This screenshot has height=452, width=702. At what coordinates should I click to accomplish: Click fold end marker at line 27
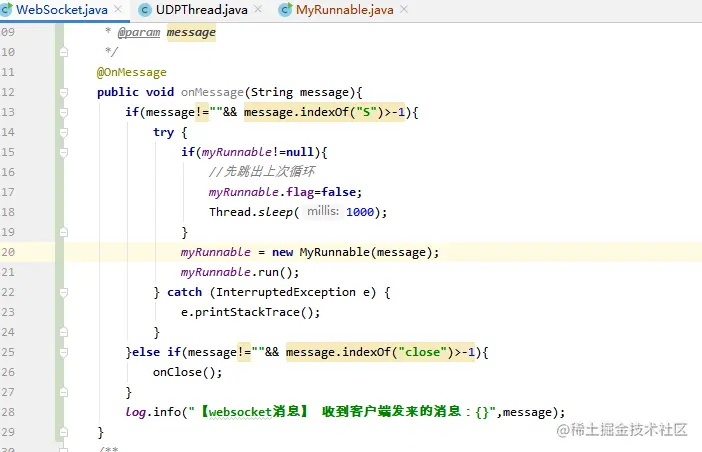64,392
